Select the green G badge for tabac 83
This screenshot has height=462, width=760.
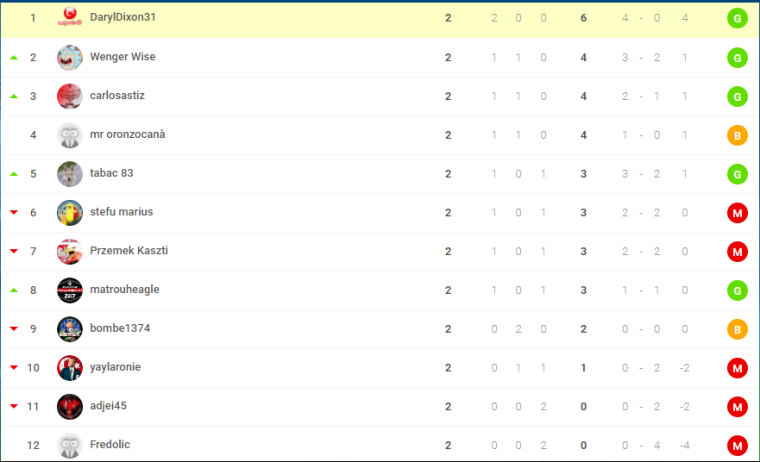click(737, 174)
